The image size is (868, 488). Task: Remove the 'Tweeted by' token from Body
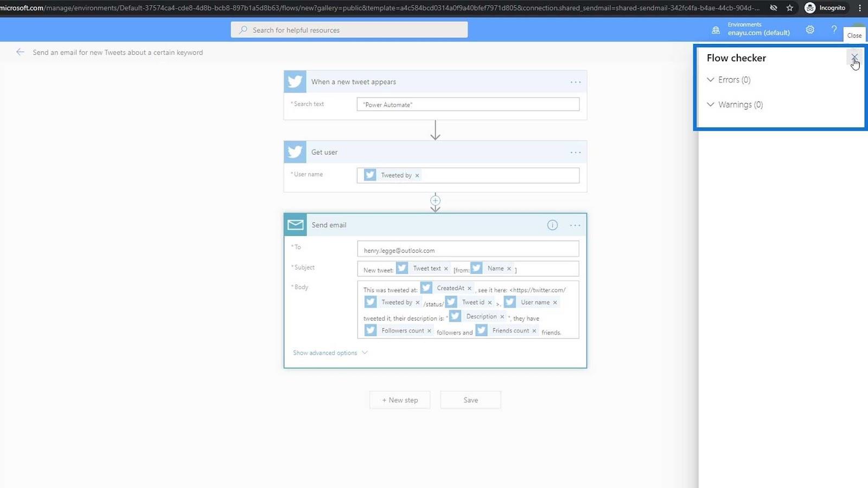[x=417, y=303]
